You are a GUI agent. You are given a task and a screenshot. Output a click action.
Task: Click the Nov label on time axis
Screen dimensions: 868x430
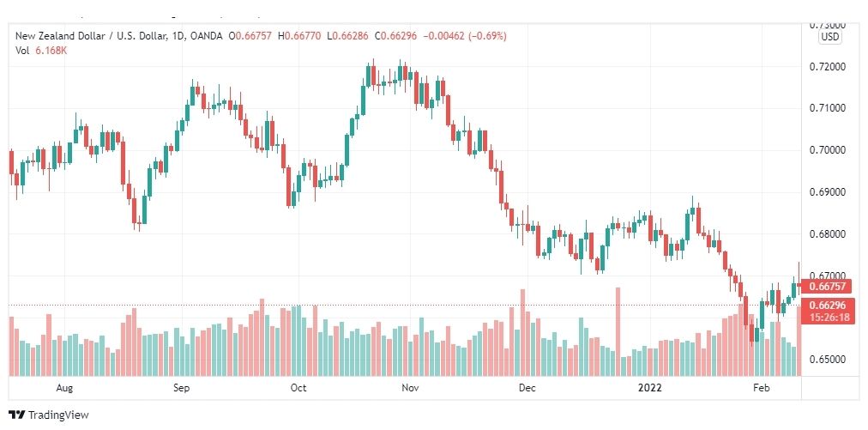[409, 388]
